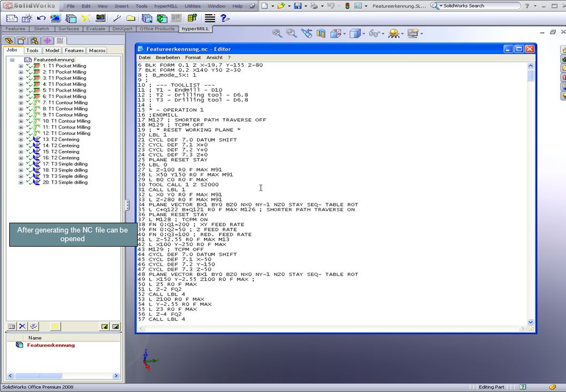Screen dimensions: 566x392
Task: Click the Print icon
Action: coord(314,6)
